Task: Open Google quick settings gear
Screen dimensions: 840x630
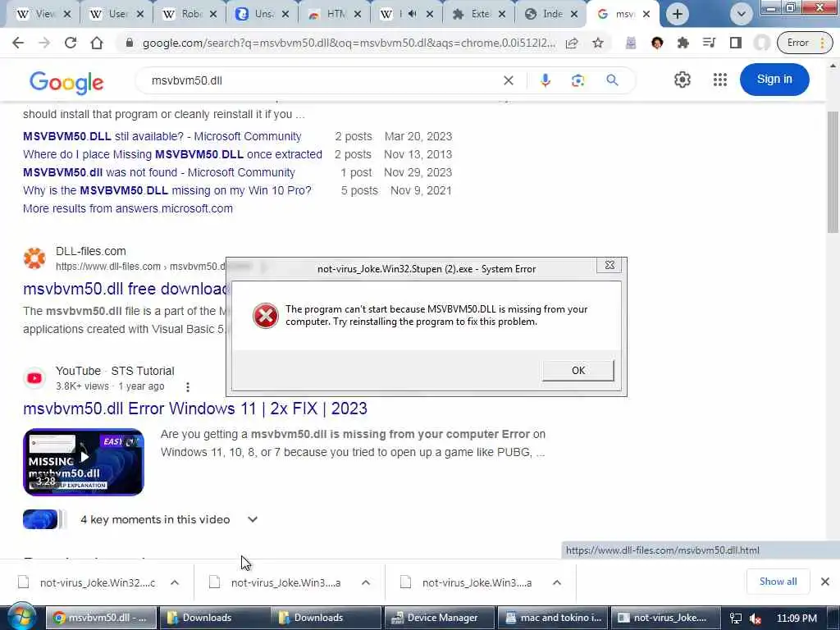Action: tap(682, 80)
